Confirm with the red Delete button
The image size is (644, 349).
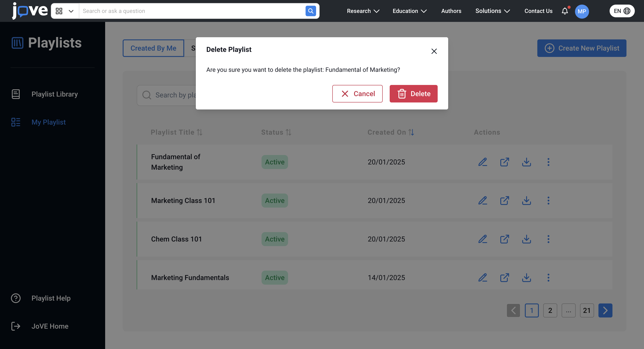coord(413,94)
